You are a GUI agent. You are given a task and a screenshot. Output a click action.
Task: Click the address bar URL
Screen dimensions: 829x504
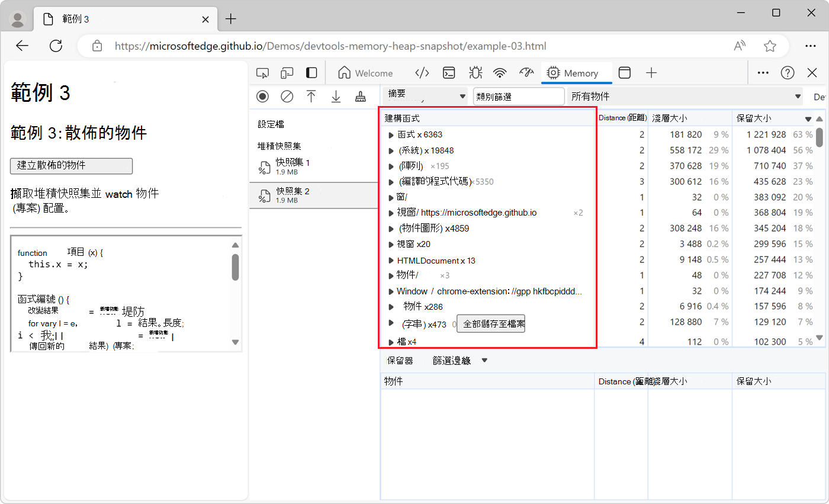click(330, 46)
